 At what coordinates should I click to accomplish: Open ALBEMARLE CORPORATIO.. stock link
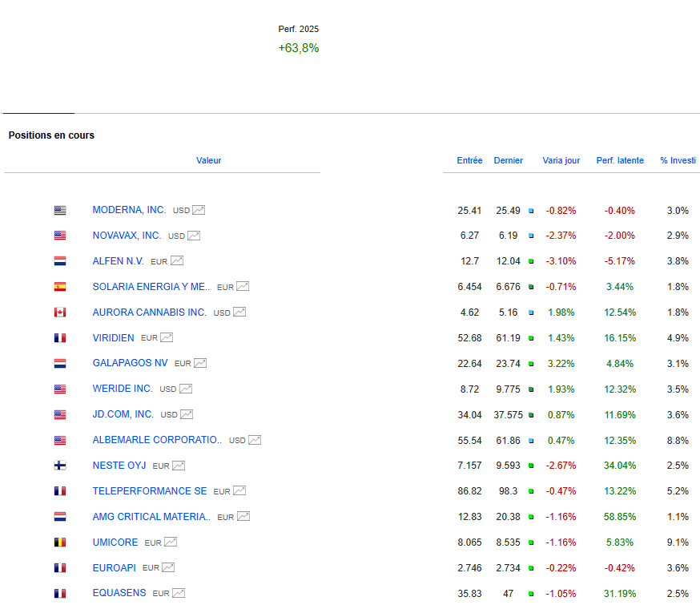157,440
